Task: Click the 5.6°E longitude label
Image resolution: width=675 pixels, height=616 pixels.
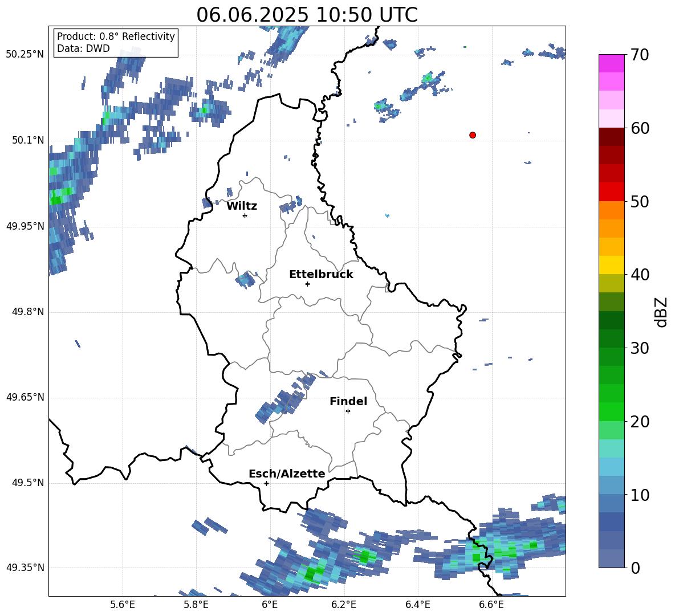Action: [x=123, y=605]
